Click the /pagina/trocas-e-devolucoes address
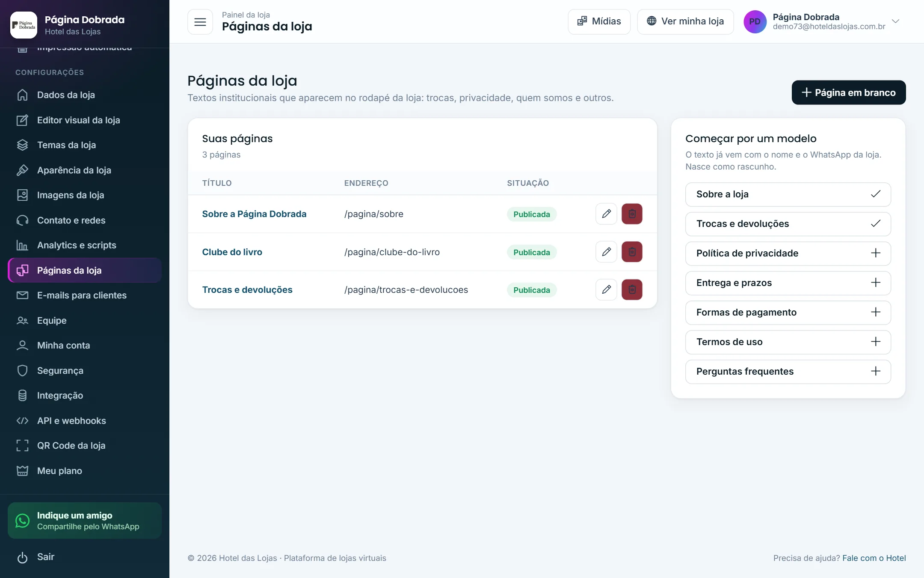Screen dimensions: 924x578 click(x=406, y=290)
